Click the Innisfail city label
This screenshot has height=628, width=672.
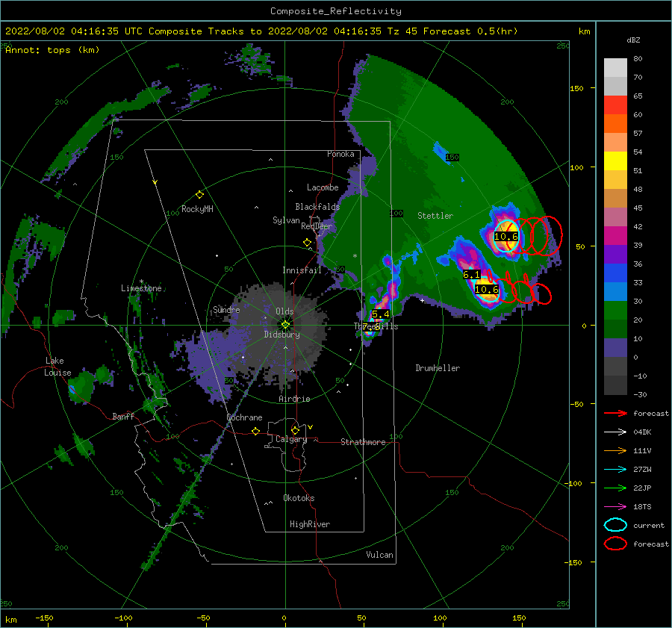pos(302,270)
